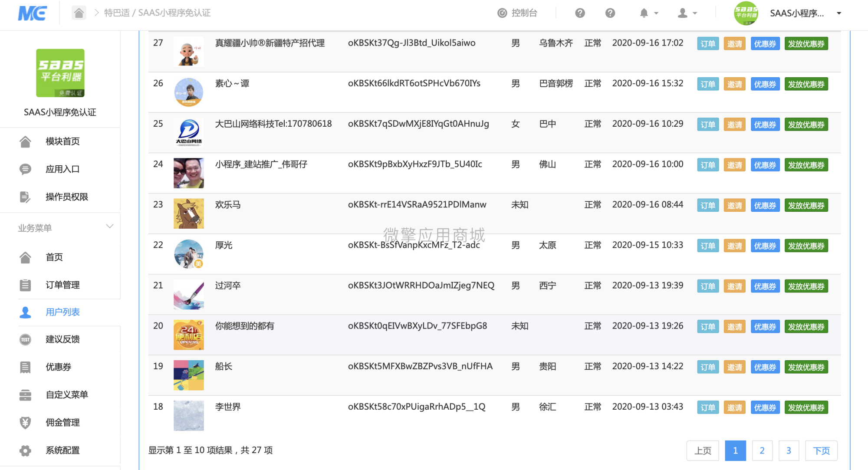The image size is (868, 470).
Task: Go to page 3 in pagination
Action: coord(789,450)
